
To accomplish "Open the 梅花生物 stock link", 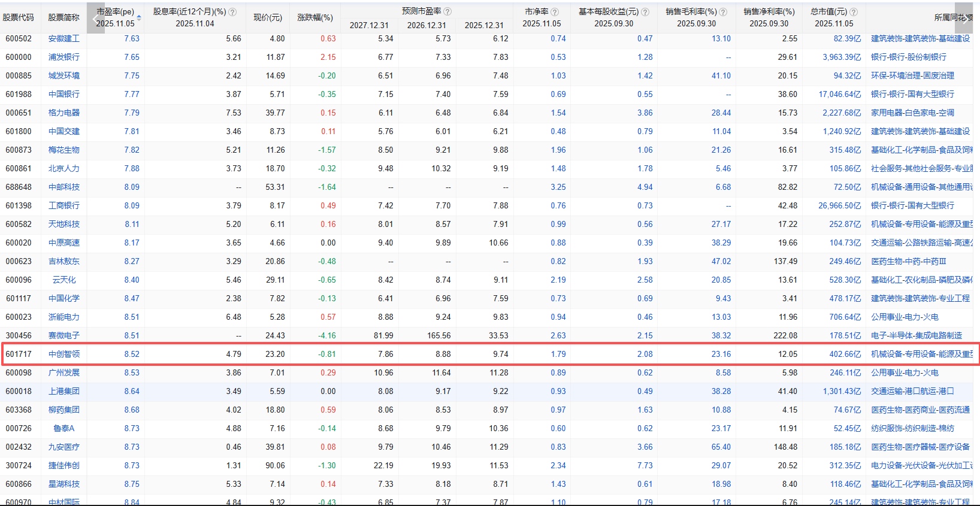I will pyautogui.click(x=64, y=150).
